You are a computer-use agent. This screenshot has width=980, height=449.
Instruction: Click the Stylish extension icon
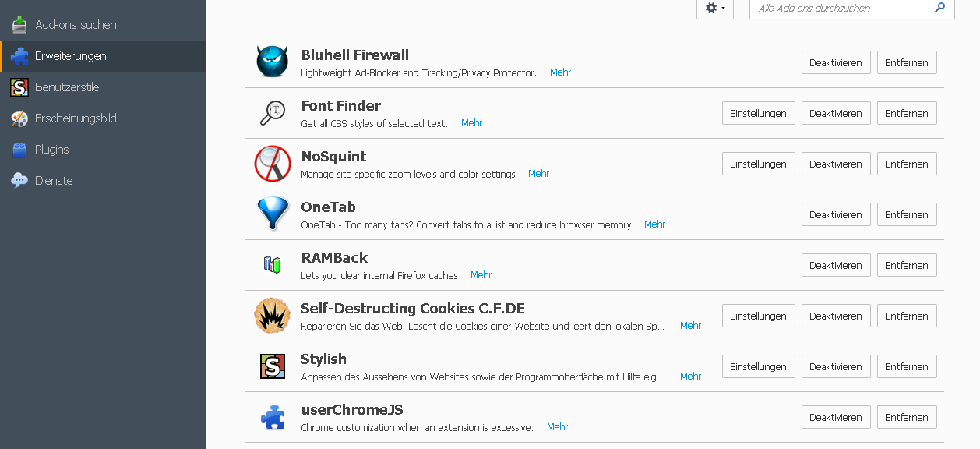tap(273, 366)
